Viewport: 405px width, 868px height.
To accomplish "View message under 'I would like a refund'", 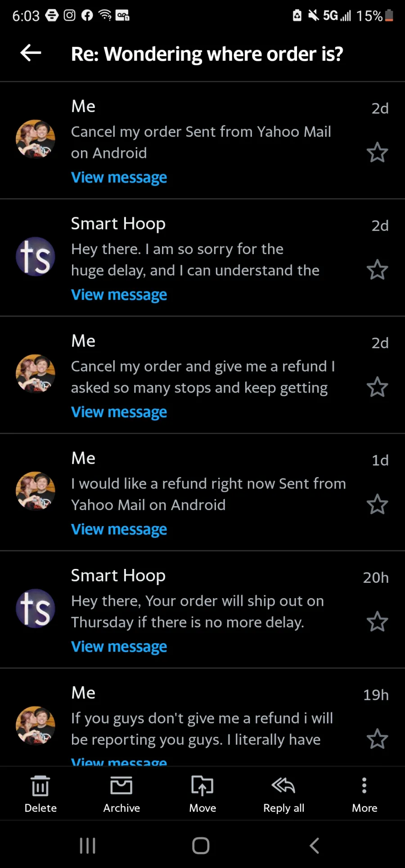I will click(x=119, y=530).
